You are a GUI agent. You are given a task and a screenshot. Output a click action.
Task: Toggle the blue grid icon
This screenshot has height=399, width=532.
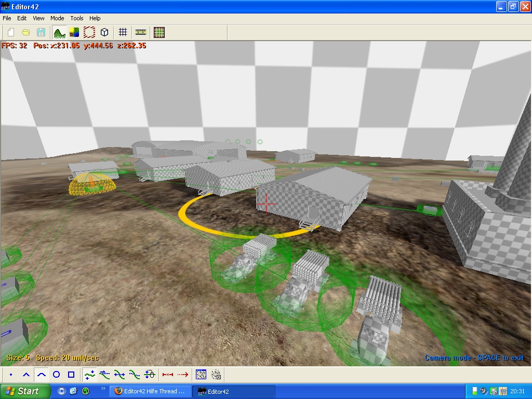click(123, 32)
